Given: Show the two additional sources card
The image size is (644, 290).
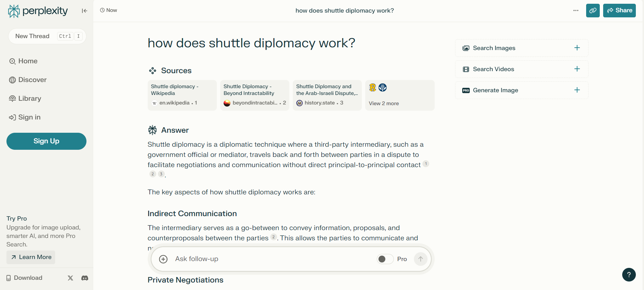Looking at the screenshot, I should (x=400, y=95).
